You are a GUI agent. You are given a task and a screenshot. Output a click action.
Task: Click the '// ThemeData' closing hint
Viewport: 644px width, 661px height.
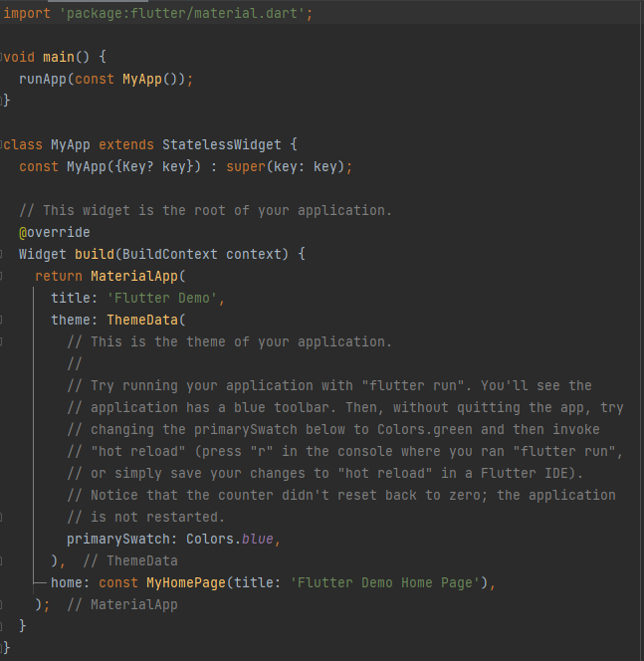[x=130, y=561]
